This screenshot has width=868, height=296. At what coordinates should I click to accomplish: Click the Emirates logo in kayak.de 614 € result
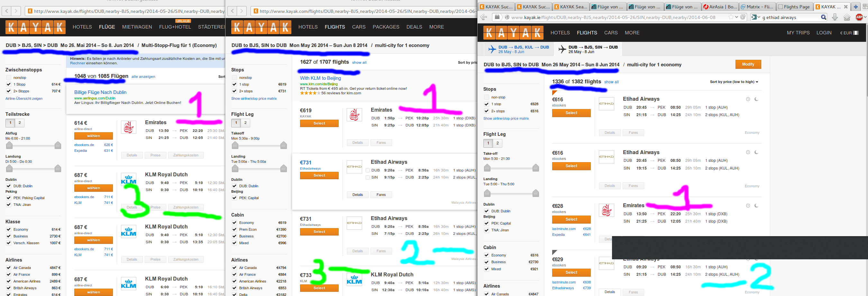tap(128, 127)
